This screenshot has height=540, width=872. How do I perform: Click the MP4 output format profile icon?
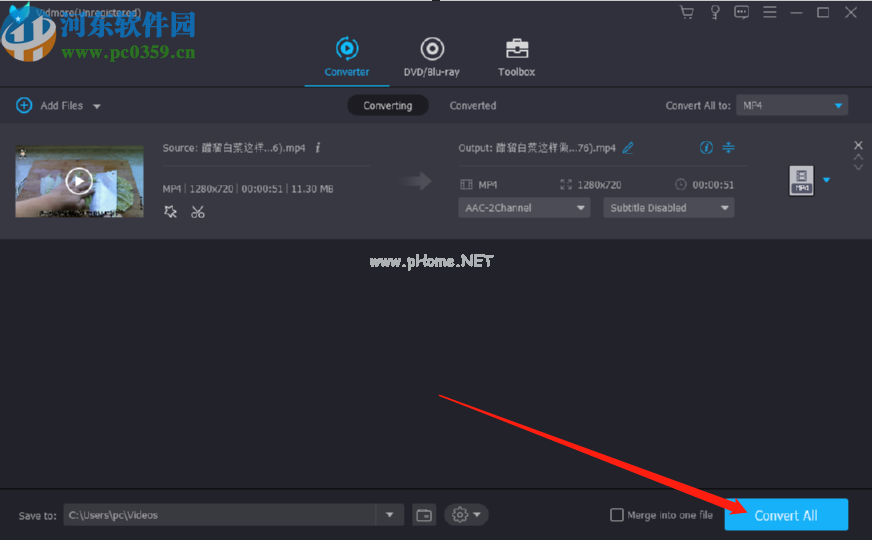pyautogui.click(x=801, y=181)
